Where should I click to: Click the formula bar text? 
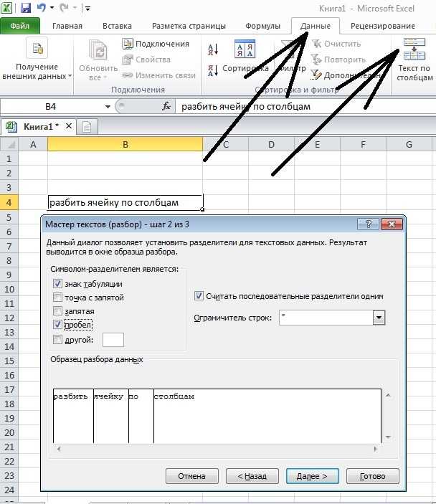point(246,106)
